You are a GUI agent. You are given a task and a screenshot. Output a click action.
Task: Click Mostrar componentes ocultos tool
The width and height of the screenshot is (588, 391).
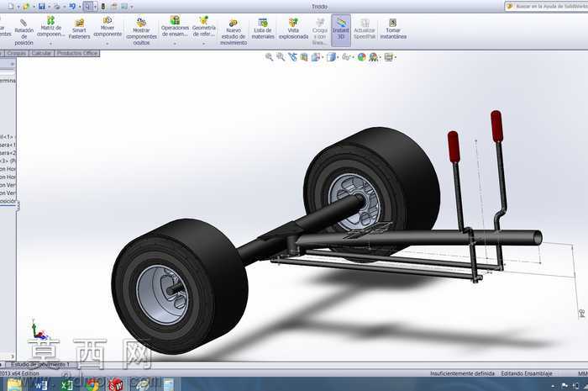141,32
